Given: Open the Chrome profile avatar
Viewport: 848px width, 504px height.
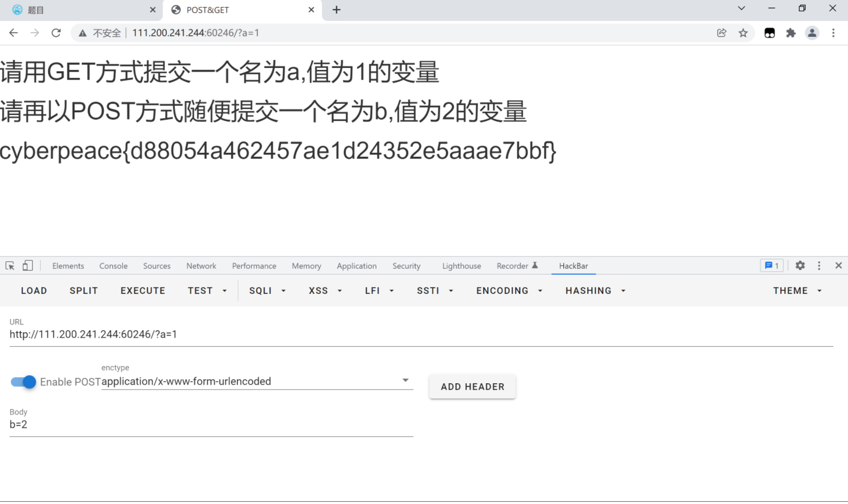Looking at the screenshot, I should click(x=812, y=33).
